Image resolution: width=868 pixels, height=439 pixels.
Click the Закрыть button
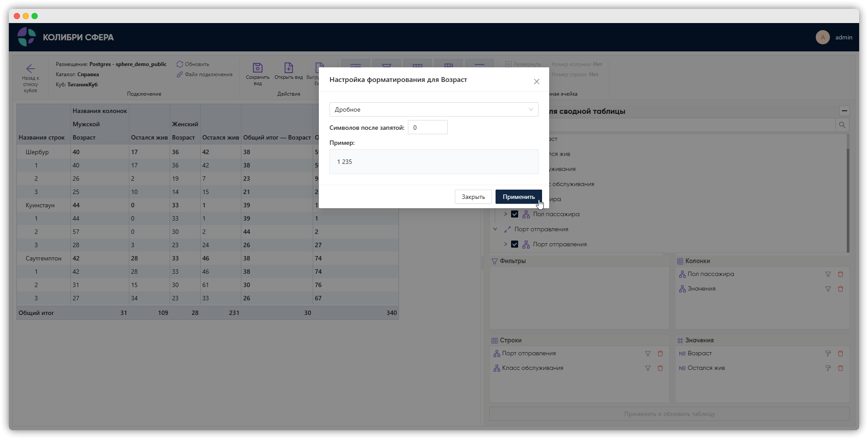[x=473, y=197]
